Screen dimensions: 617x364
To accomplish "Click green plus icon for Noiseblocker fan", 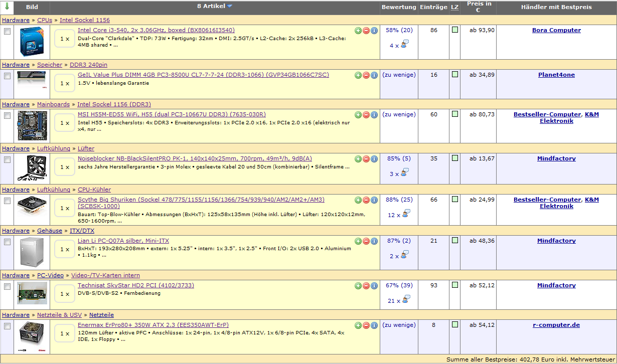I will coord(358,159).
